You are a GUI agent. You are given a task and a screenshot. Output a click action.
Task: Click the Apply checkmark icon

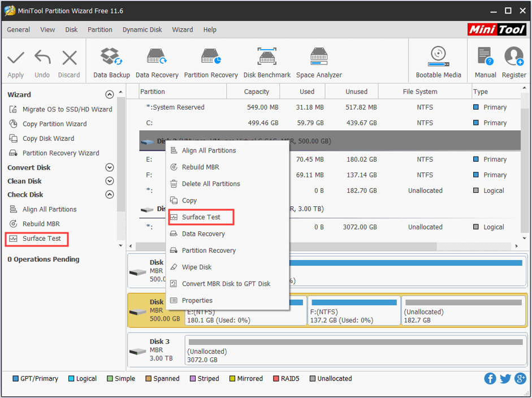click(16, 58)
